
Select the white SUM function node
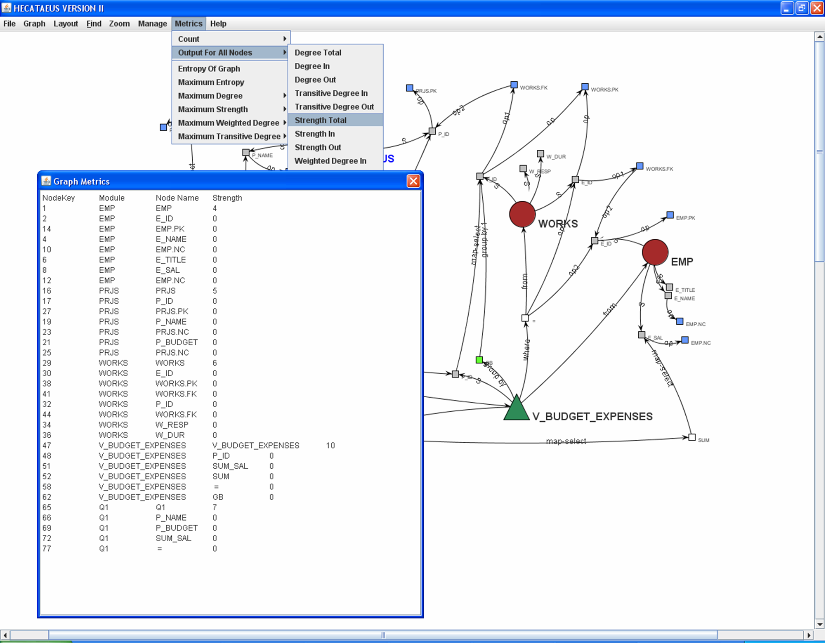coord(692,437)
